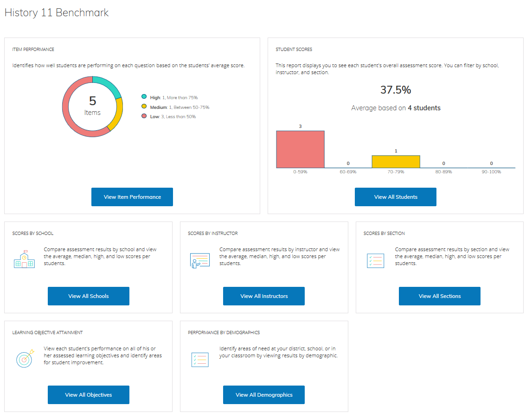Click View All Demographics button
The image size is (532, 418).
264,395
